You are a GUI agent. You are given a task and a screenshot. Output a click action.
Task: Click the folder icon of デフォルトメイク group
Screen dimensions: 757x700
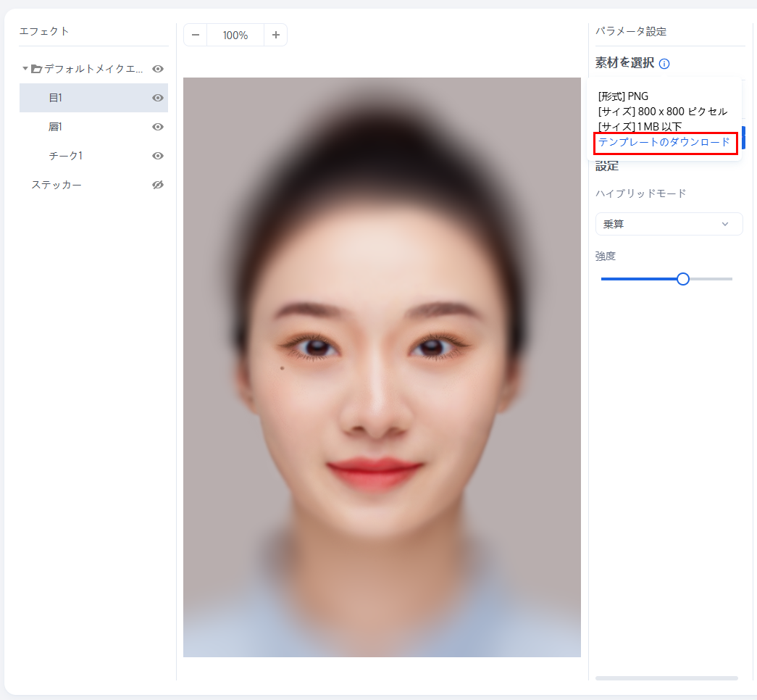coord(36,69)
